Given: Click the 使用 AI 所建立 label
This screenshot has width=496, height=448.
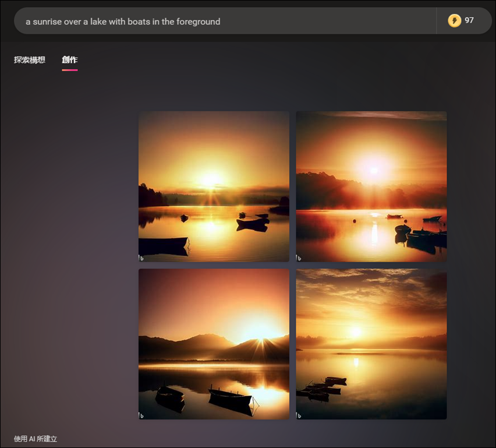Looking at the screenshot, I should [36, 439].
